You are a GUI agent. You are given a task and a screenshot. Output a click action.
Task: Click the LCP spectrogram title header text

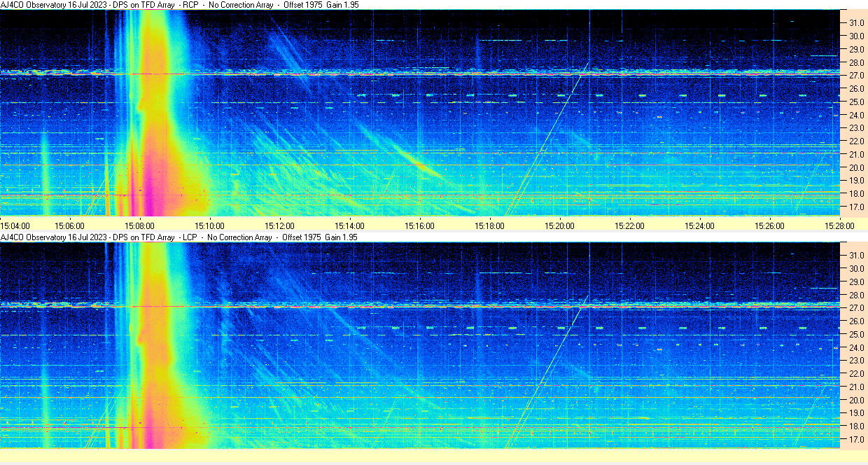coord(179,237)
